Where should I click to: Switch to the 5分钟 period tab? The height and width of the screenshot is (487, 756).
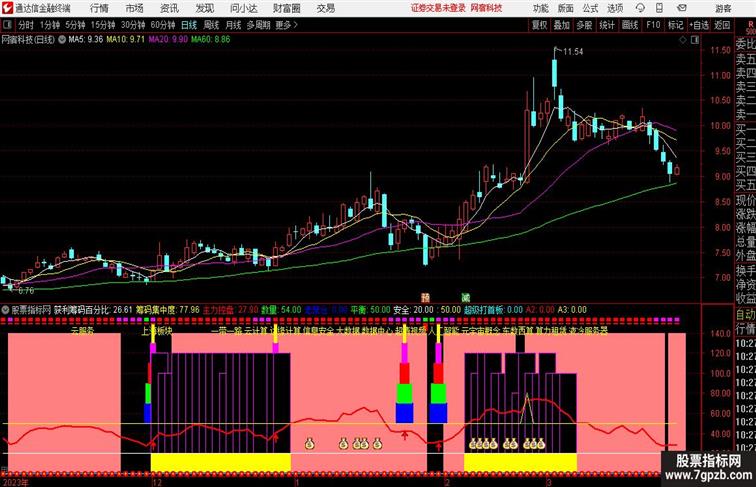pyautogui.click(x=75, y=25)
